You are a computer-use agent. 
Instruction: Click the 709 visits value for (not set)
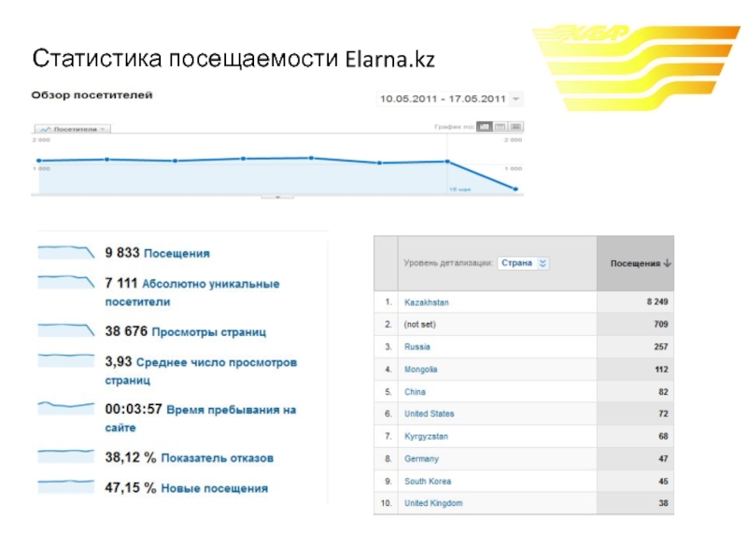(x=661, y=324)
